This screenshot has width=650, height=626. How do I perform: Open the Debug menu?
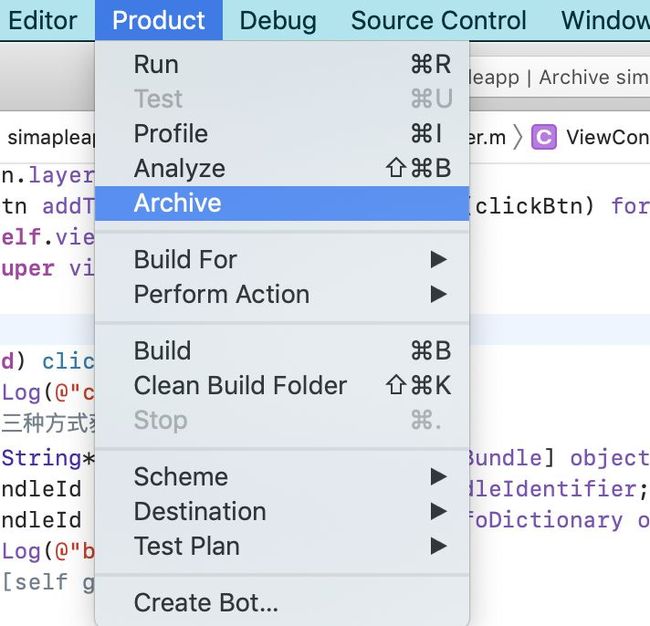[278, 20]
